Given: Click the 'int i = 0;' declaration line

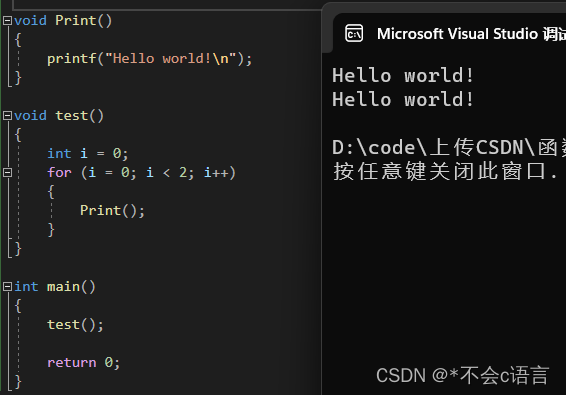Looking at the screenshot, I should [88, 153].
